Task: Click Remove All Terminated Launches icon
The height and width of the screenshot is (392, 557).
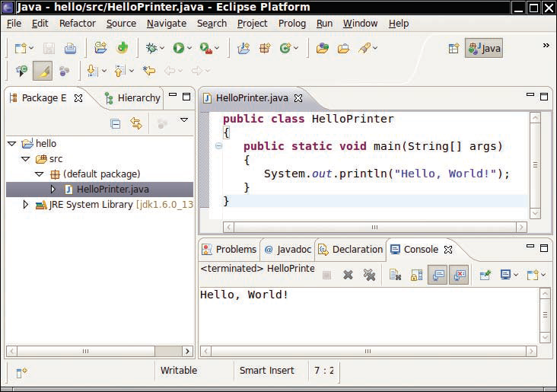Action: click(369, 275)
